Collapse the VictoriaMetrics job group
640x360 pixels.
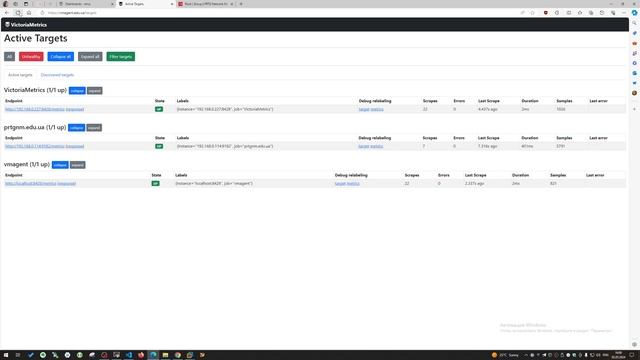click(77, 91)
